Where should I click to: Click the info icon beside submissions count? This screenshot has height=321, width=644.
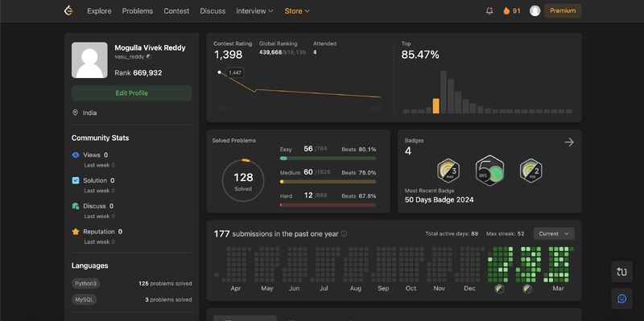345,233
